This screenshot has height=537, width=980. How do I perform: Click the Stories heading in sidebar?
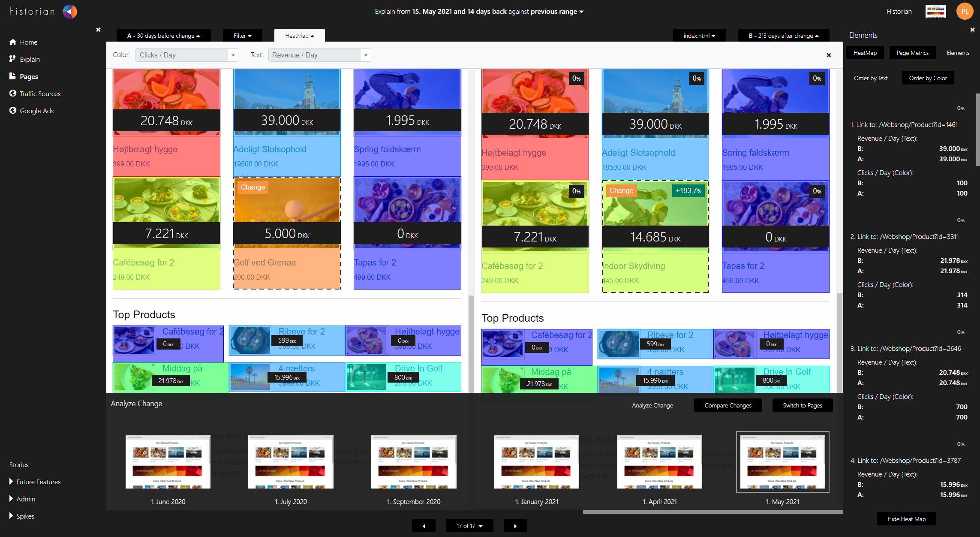pyautogui.click(x=19, y=465)
